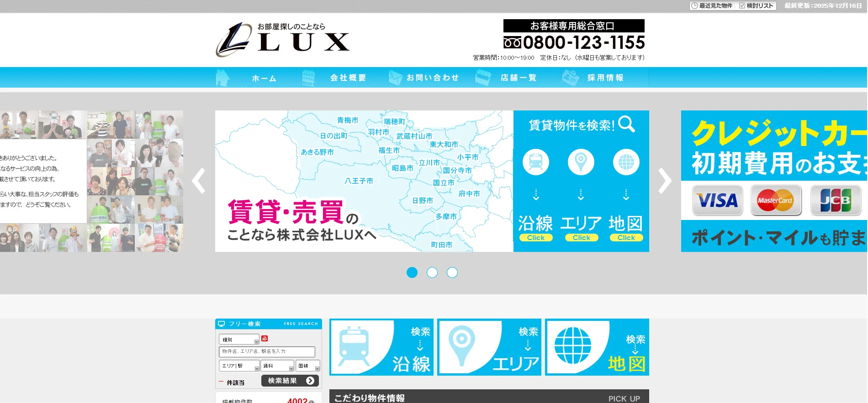Select あきる野市 on the map
The image size is (868, 403).
pyautogui.click(x=318, y=152)
